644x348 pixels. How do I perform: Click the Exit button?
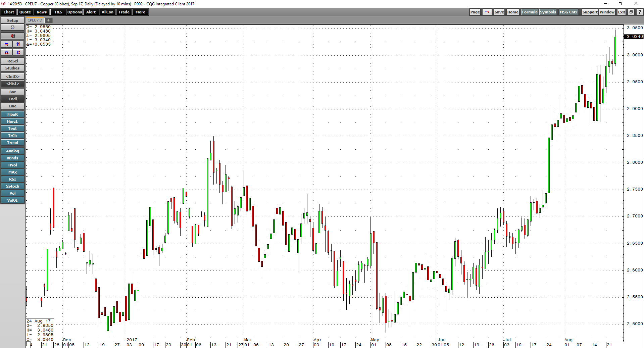coord(622,12)
